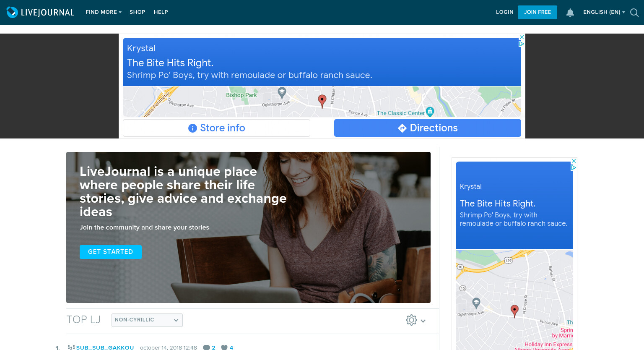
Task: Open the search magnifier icon
Action: [x=634, y=13]
